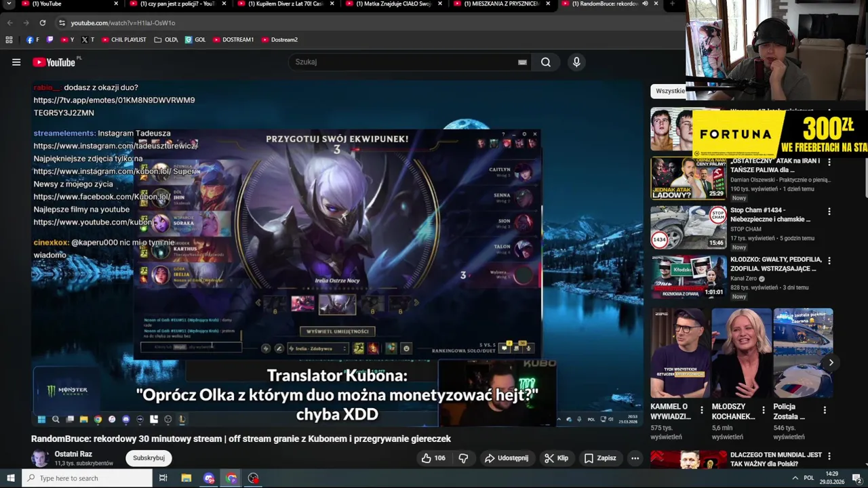Open options menu for the KŁODZKO video

coord(829,260)
